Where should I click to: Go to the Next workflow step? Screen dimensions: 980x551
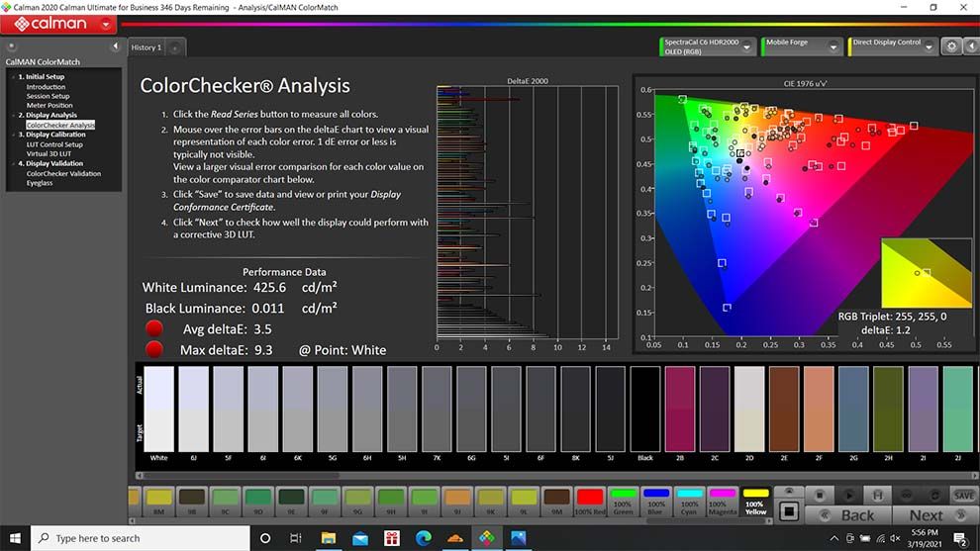(935, 515)
